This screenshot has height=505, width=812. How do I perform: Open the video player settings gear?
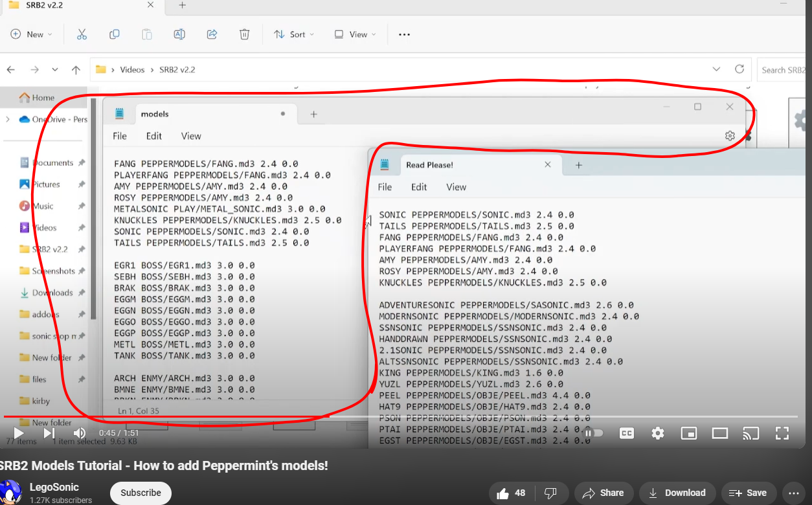pyautogui.click(x=658, y=433)
